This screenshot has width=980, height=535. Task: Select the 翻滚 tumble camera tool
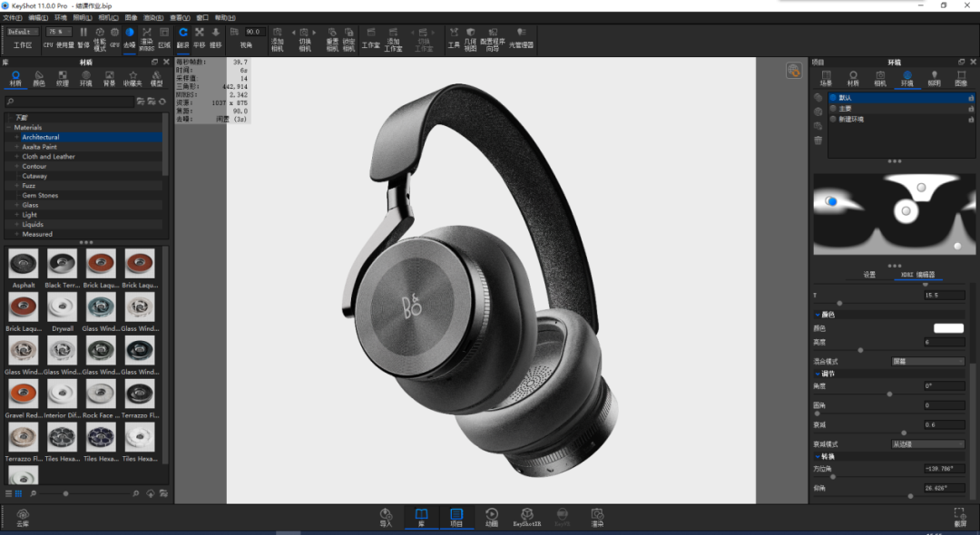182,37
